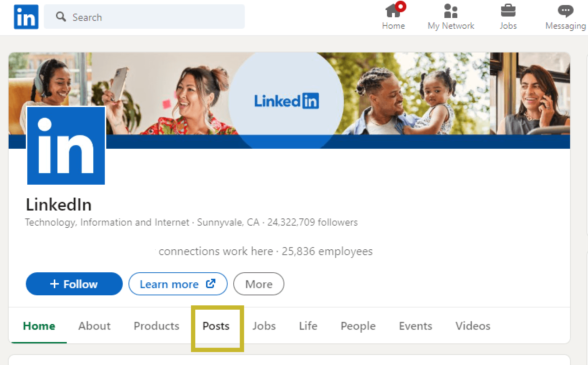Click the 24,322,709 followers text
The image size is (588, 365).
point(312,222)
